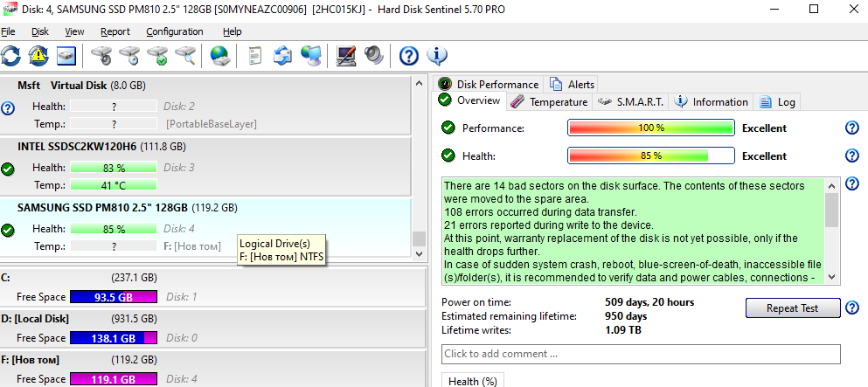This screenshot has width=868, height=387.
Task: Click the green check icon beside Health label
Action: point(448,155)
